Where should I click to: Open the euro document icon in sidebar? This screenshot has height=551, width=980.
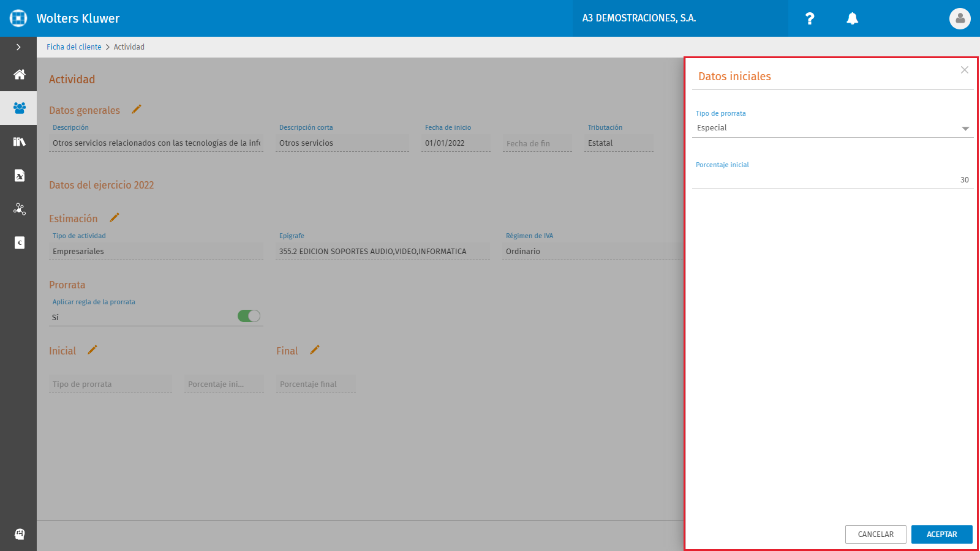[19, 243]
